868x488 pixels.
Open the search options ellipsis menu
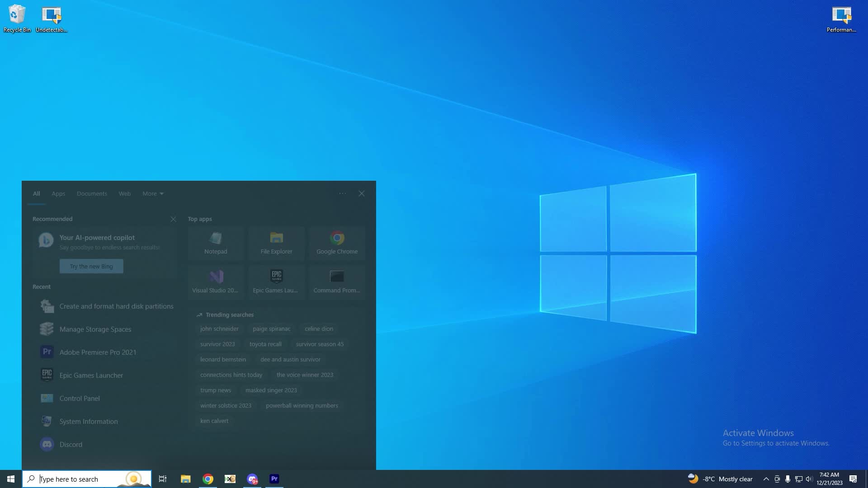[x=342, y=193]
